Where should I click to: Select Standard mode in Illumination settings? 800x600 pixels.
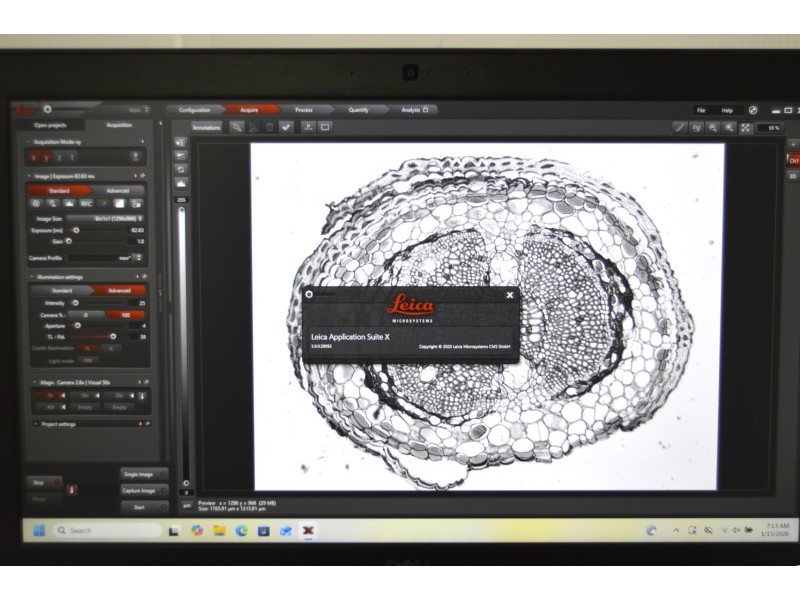(x=62, y=290)
